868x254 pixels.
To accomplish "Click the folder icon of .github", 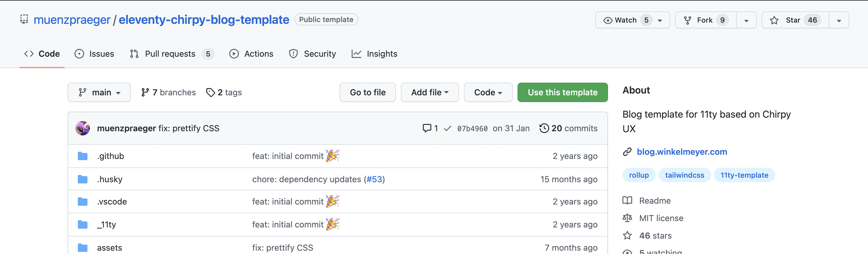I will coord(83,156).
